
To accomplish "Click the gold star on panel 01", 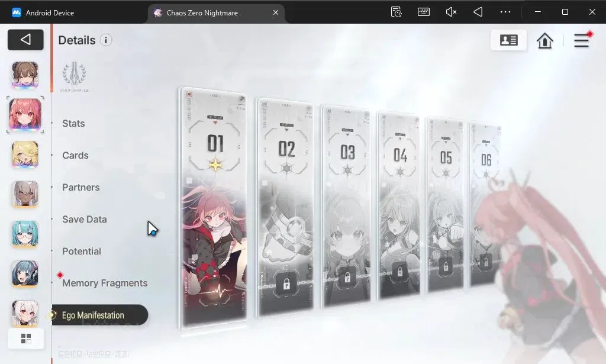I will point(215,165).
